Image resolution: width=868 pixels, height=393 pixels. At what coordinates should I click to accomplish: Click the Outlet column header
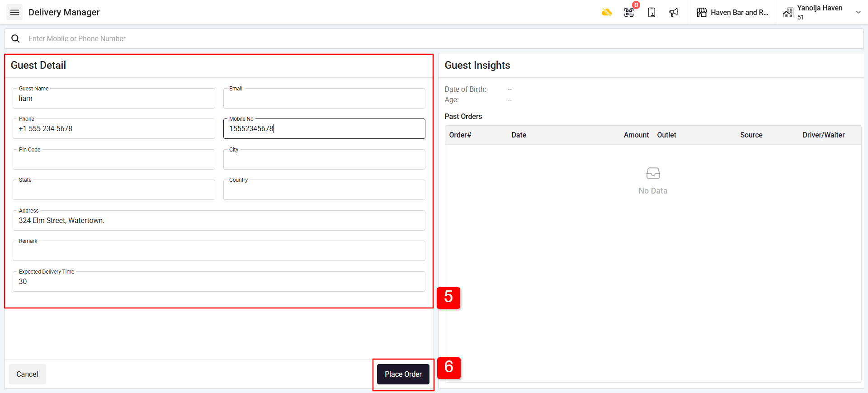coord(666,135)
